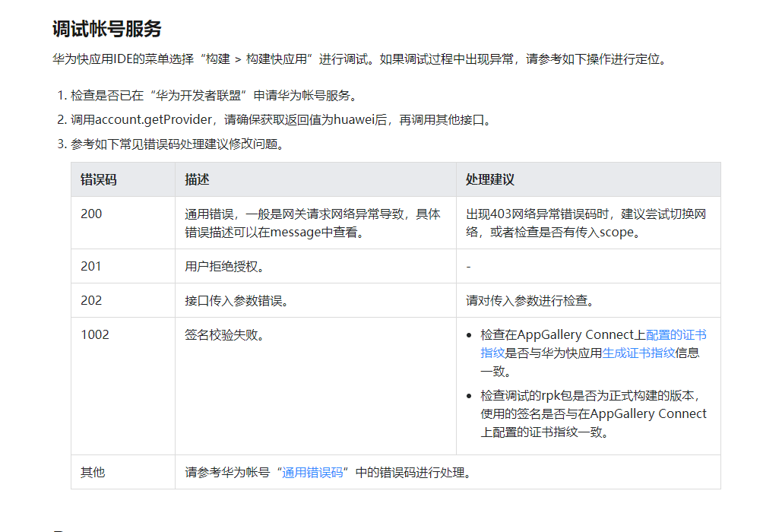Select the 调试帐号服务 heading
This screenshot has height=532, width=763.
pyautogui.click(x=106, y=29)
